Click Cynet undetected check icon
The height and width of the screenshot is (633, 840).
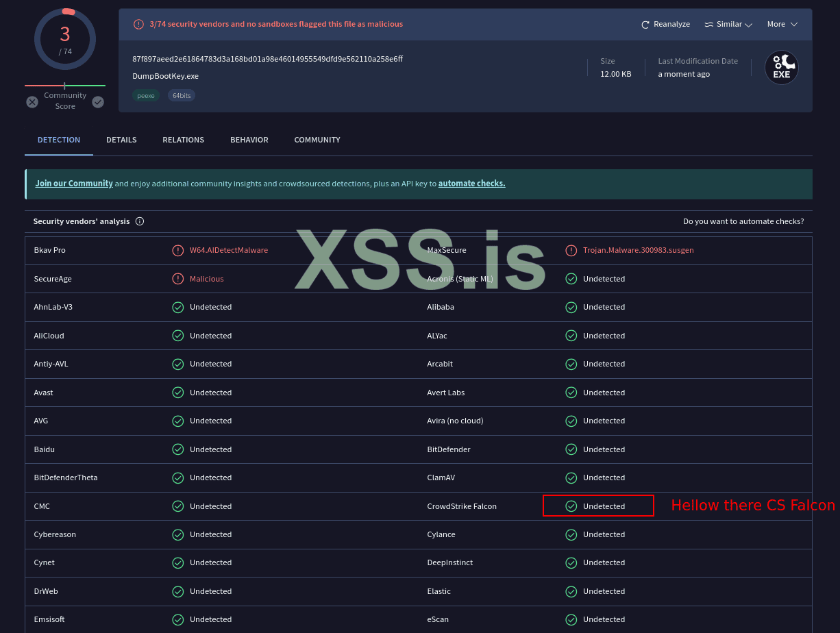pyautogui.click(x=178, y=562)
